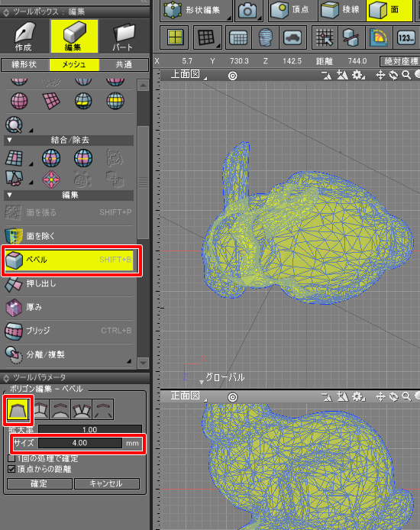
Task: Toggle 1回の処理で確定 checkbox
Action: (11, 458)
